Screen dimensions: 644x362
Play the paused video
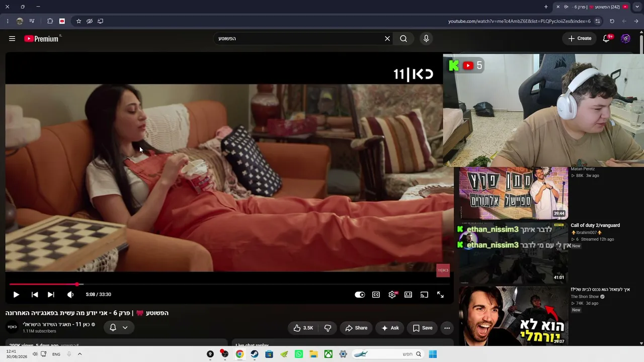pos(16,295)
